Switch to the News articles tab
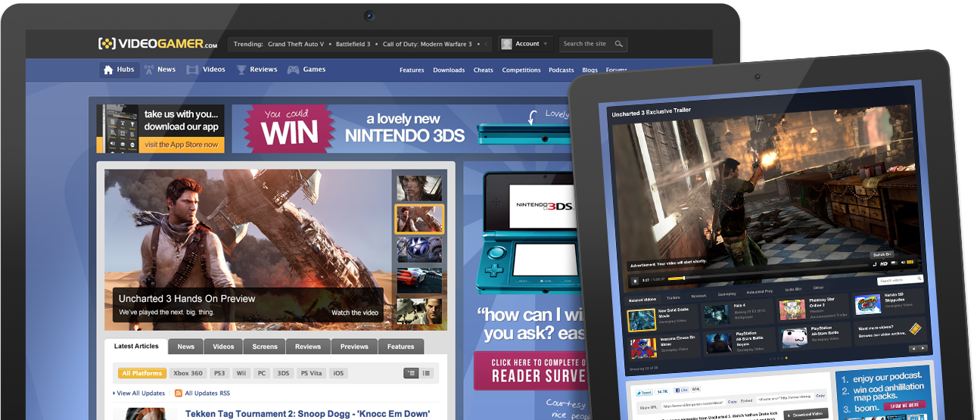Viewport: 980px width, 420px height. tap(186, 347)
